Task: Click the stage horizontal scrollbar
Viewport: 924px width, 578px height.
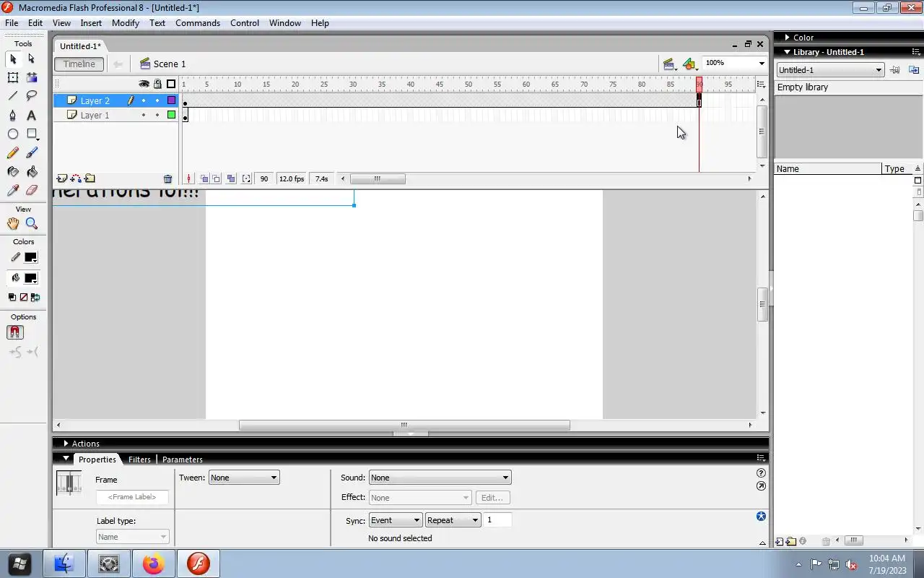Action: pyautogui.click(x=404, y=425)
